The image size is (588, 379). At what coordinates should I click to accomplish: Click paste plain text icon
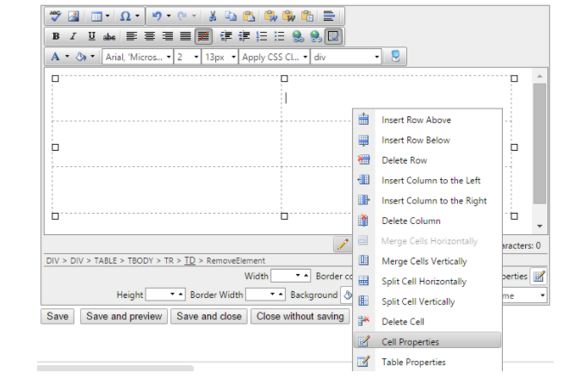307,16
